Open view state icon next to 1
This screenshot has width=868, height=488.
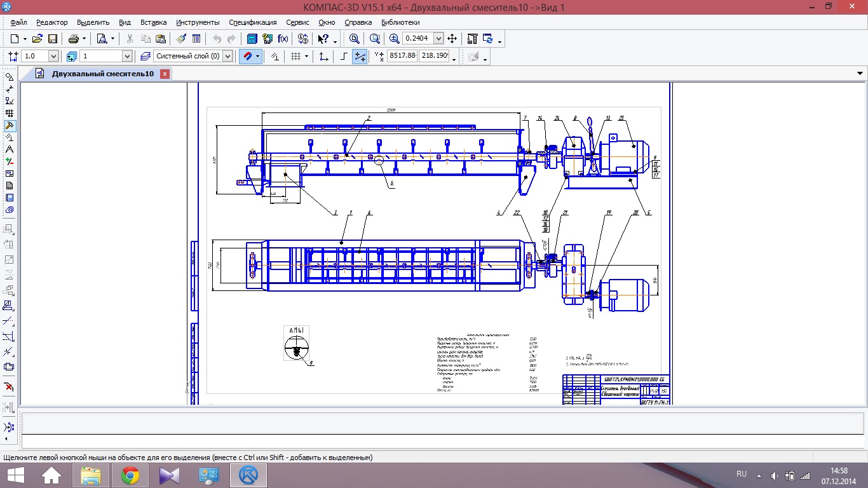pyautogui.click(x=72, y=57)
